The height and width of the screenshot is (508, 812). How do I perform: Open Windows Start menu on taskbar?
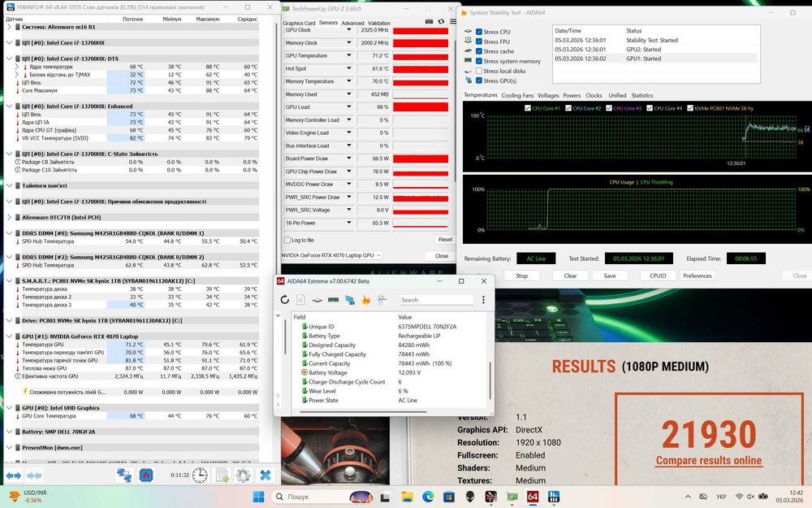point(258,497)
